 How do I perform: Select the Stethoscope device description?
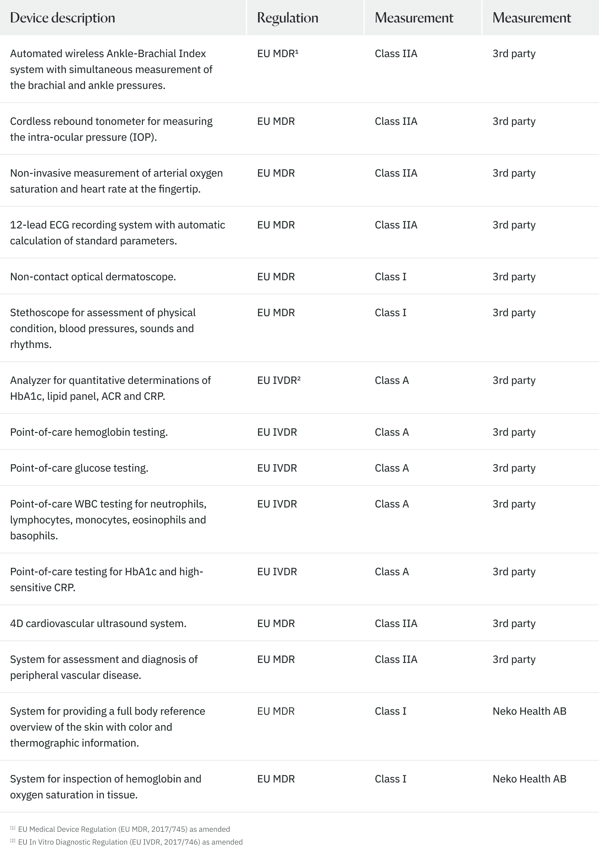pos(102,328)
